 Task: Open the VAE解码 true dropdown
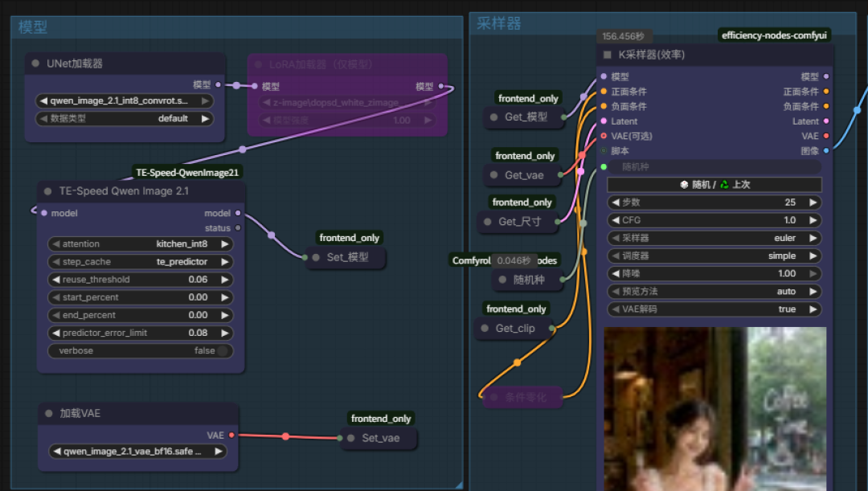(x=714, y=309)
